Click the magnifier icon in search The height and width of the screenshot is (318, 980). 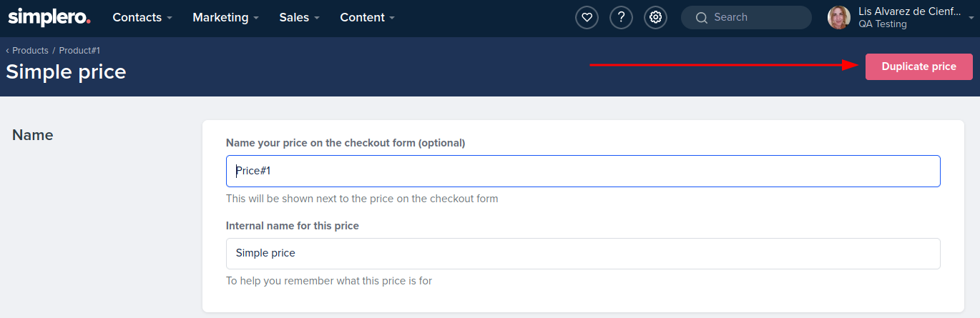click(x=701, y=18)
